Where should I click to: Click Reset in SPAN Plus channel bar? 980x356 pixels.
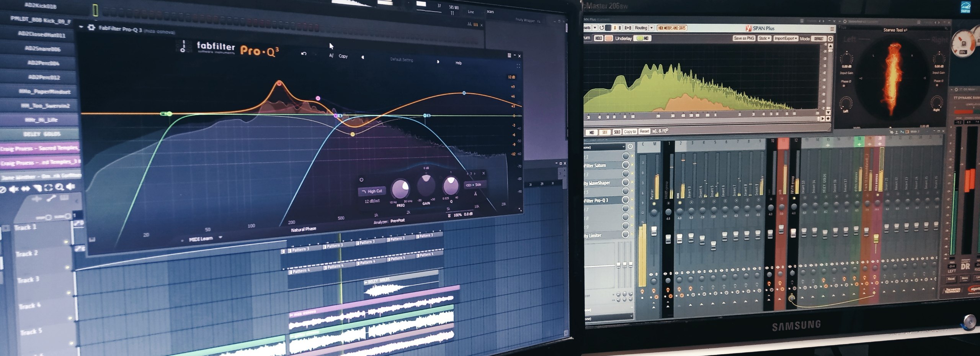point(644,131)
